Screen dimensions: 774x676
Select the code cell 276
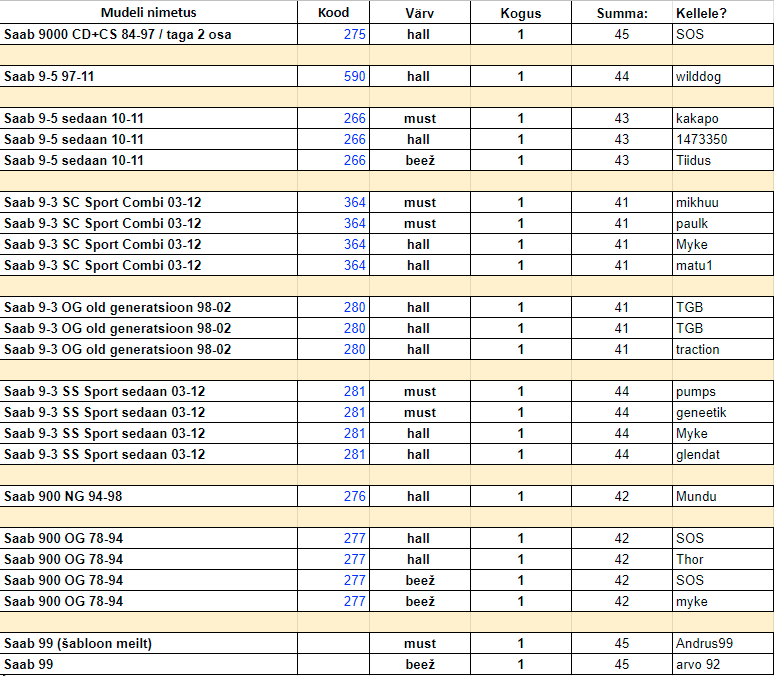click(333, 496)
